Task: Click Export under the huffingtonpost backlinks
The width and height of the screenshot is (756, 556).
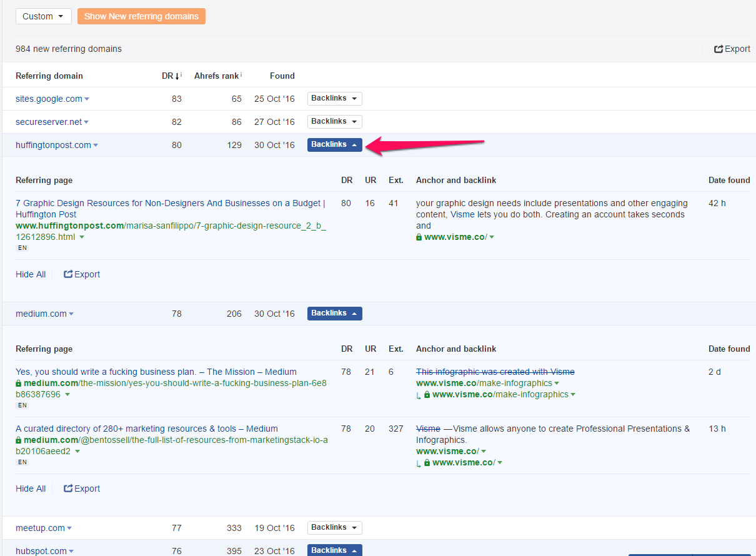Action: point(82,274)
